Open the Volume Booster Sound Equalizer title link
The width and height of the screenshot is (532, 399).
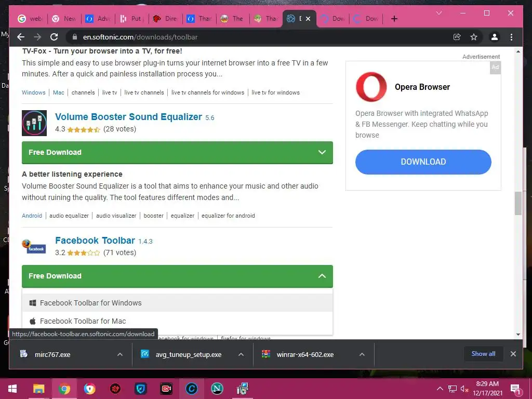coord(129,117)
